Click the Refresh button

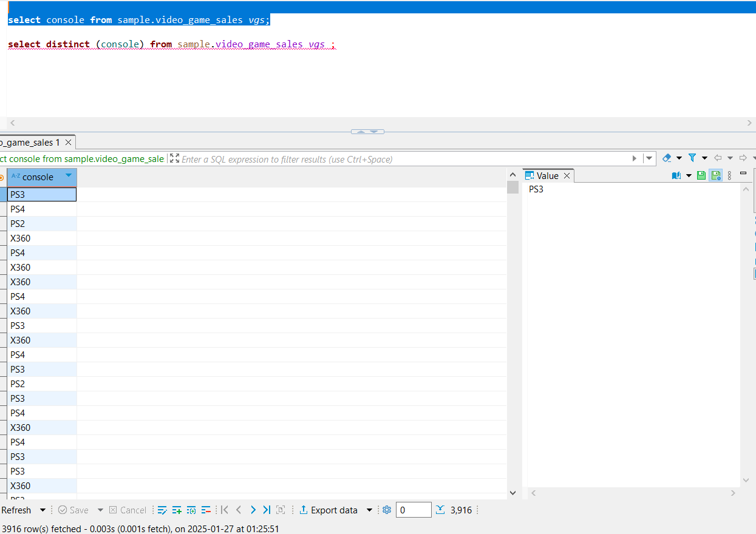(x=16, y=510)
